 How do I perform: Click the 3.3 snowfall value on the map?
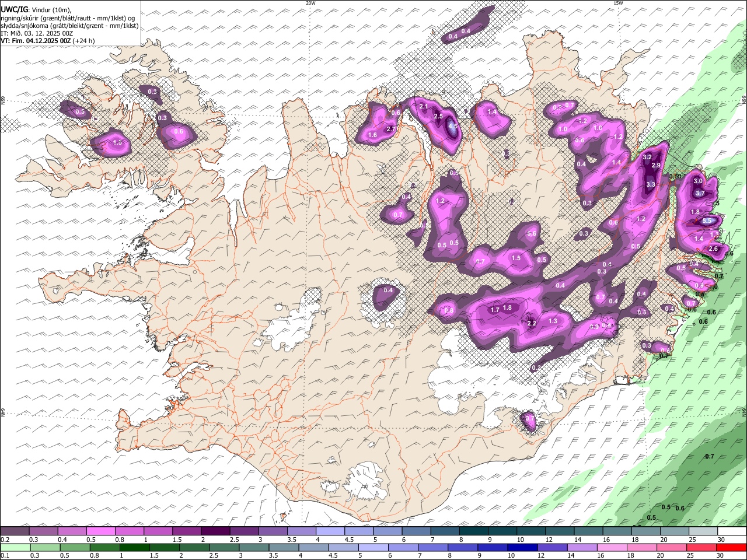(x=651, y=184)
